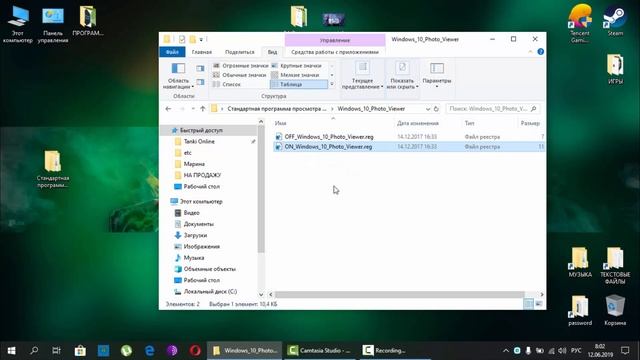Open Параметры folder options button

(x=437, y=75)
